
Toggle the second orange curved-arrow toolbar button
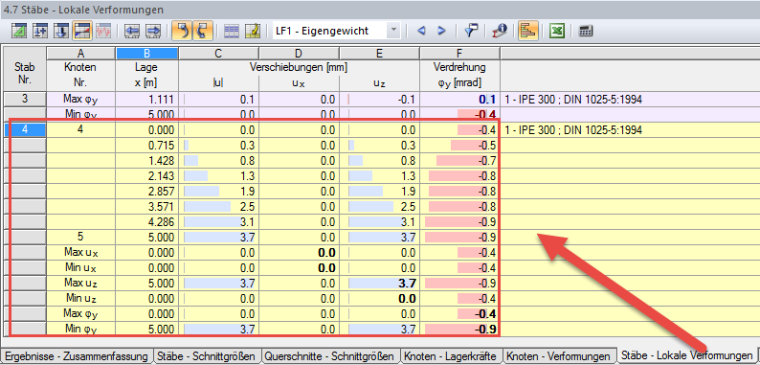[204, 31]
